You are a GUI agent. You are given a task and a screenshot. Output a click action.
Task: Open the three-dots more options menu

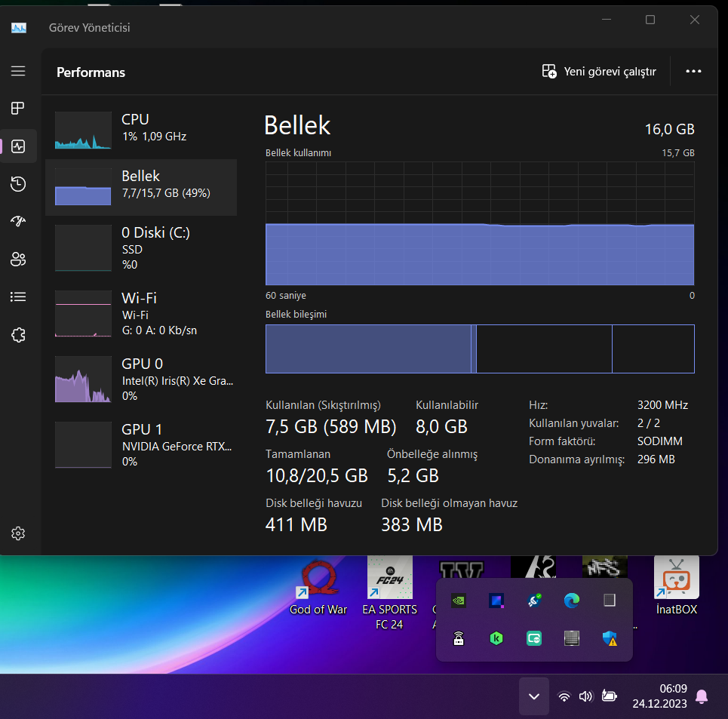[x=693, y=71]
